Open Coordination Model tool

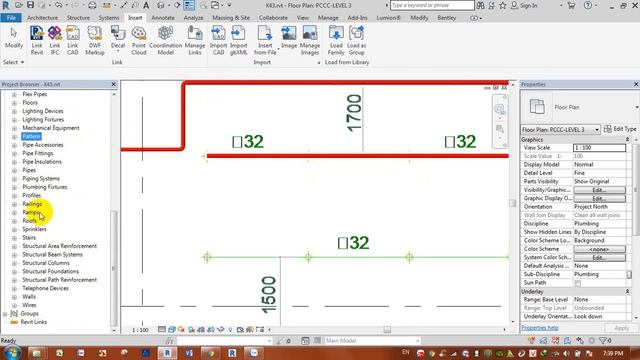click(x=165, y=40)
